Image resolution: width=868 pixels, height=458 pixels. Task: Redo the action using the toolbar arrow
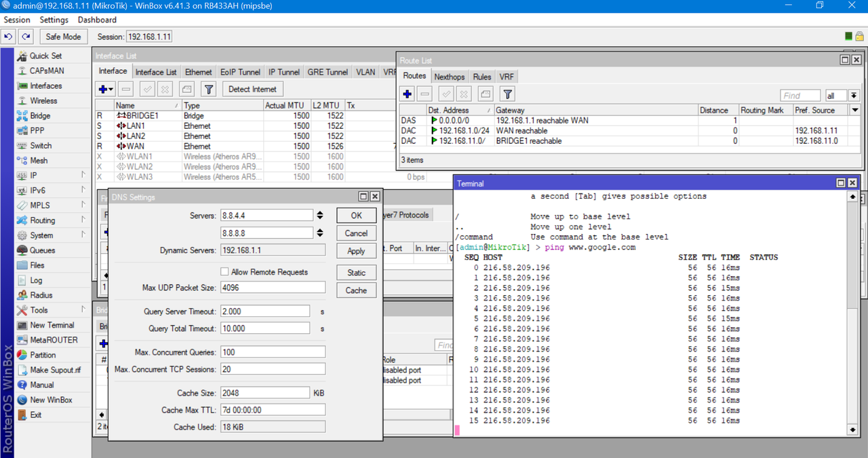click(x=26, y=37)
